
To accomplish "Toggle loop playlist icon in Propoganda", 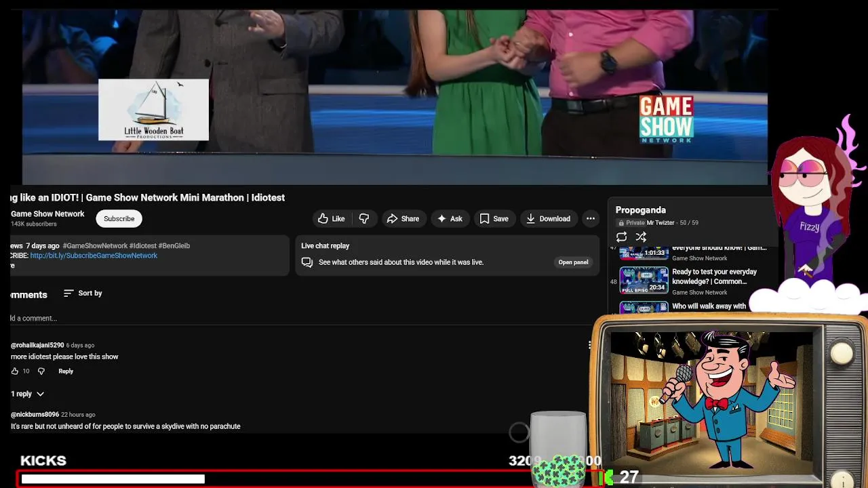I will click(621, 237).
